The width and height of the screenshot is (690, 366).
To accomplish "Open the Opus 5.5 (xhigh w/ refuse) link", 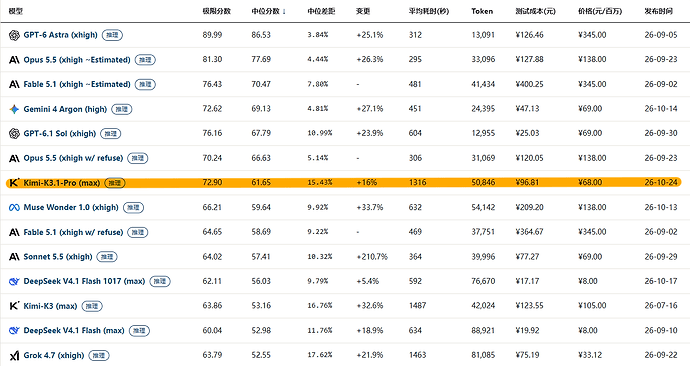I will point(73,158).
